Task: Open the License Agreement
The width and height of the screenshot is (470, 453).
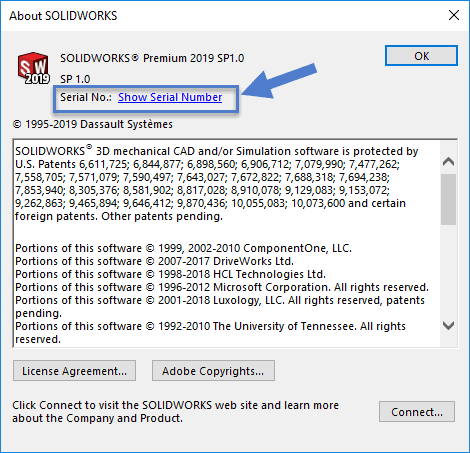Action: (74, 371)
